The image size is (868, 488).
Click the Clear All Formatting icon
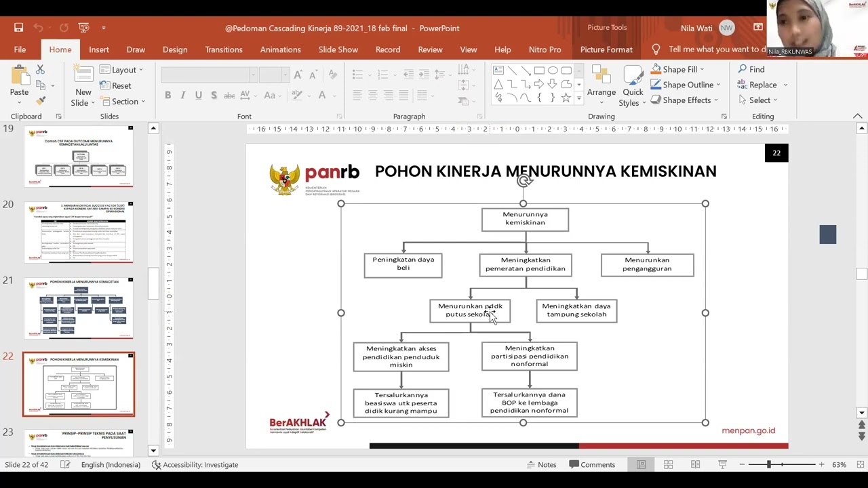tap(333, 75)
